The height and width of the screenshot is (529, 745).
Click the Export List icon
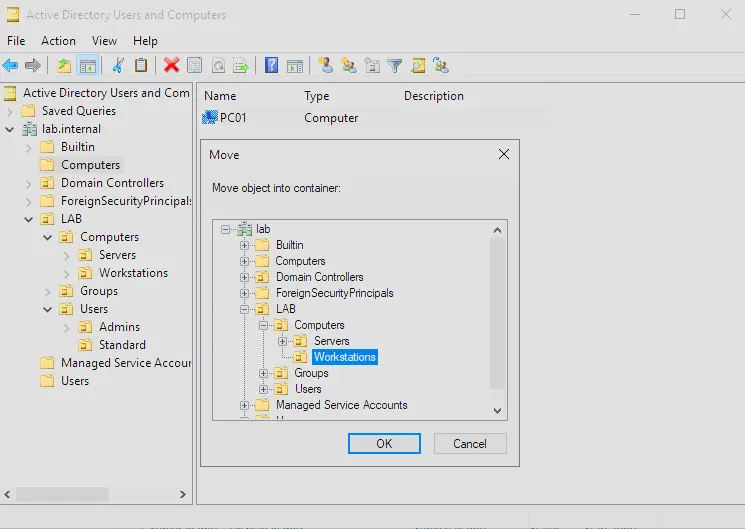coord(241,65)
